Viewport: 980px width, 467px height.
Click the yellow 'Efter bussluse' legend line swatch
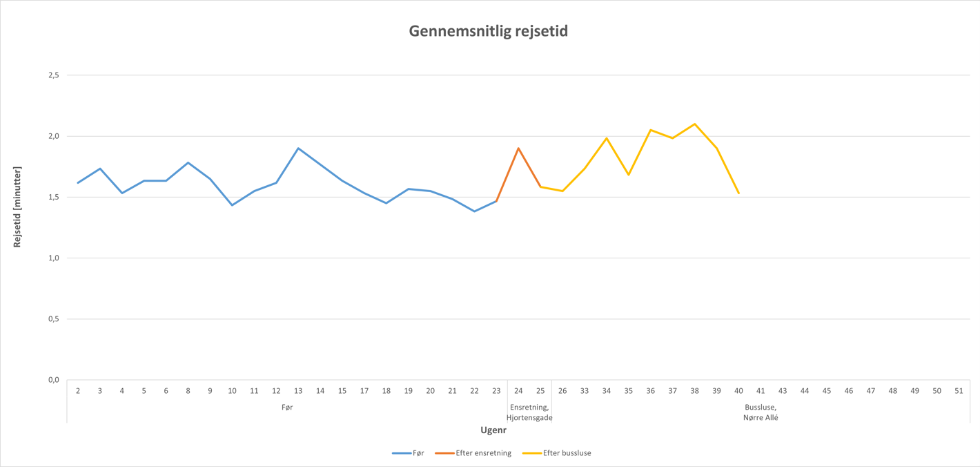(531, 453)
